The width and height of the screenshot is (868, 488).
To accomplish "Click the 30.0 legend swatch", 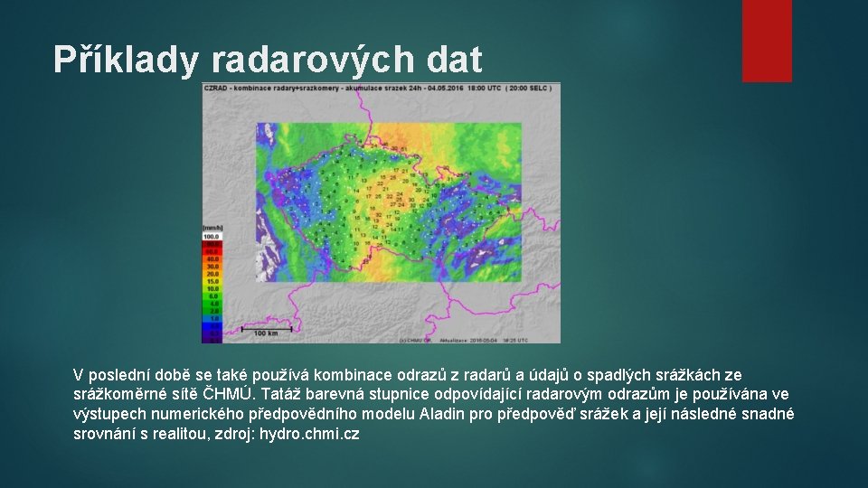I will coord(212,267).
